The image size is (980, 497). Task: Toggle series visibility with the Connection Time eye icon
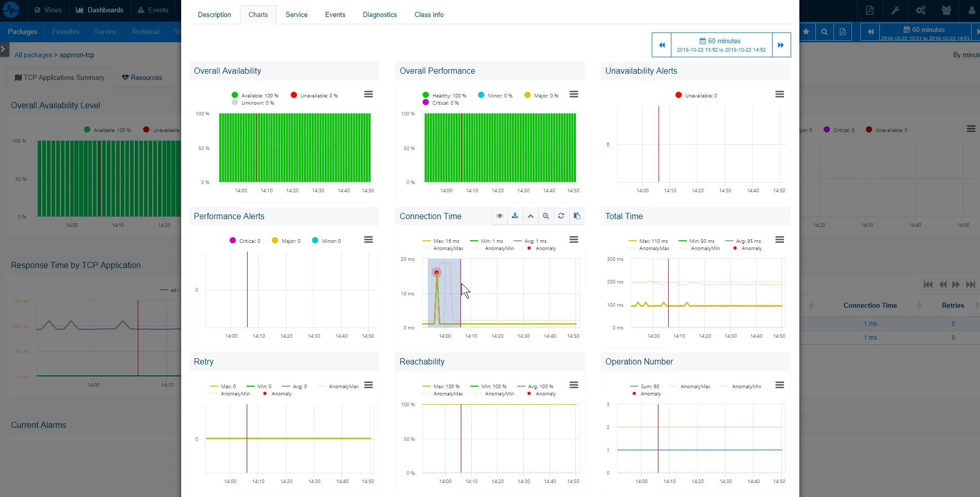click(x=499, y=216)
